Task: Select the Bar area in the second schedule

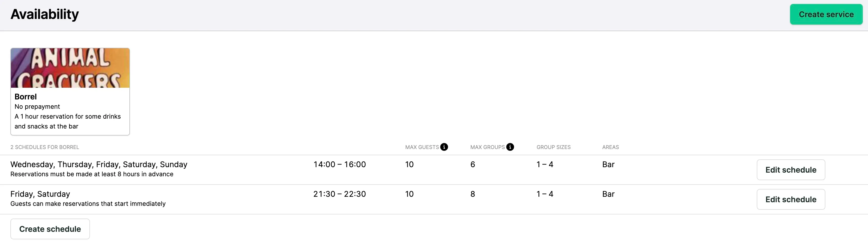Action: pyautogui.click(x=608, y=194)
